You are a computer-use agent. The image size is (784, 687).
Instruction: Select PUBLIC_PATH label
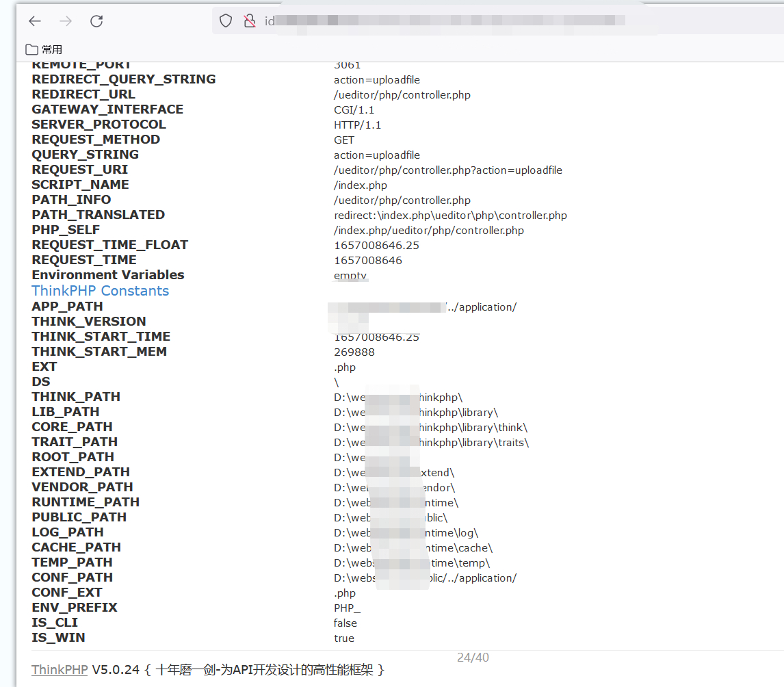(79, 516)
